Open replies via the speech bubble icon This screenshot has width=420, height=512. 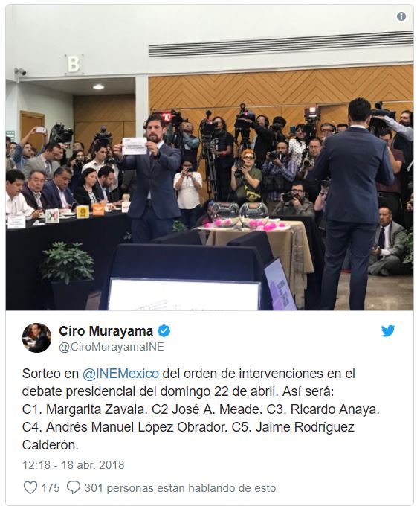(x=74, y=488)
